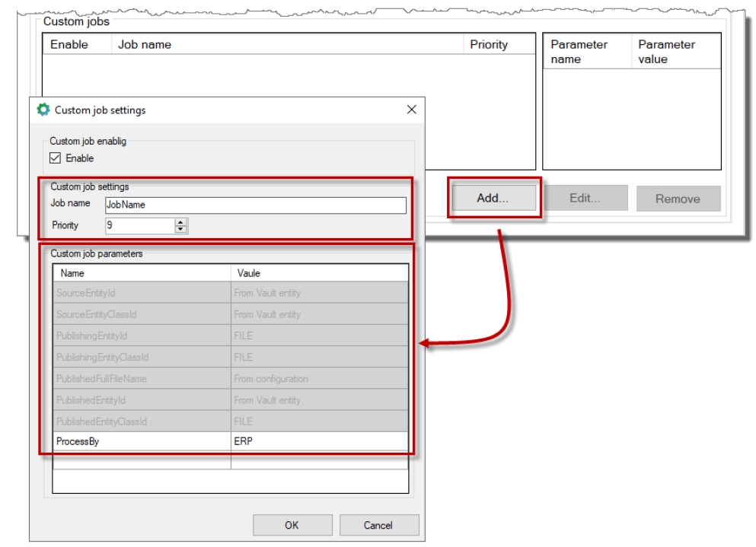756x547 pixels.
Task: Select the empty row below ProcessBy
Action: point(142,462)
